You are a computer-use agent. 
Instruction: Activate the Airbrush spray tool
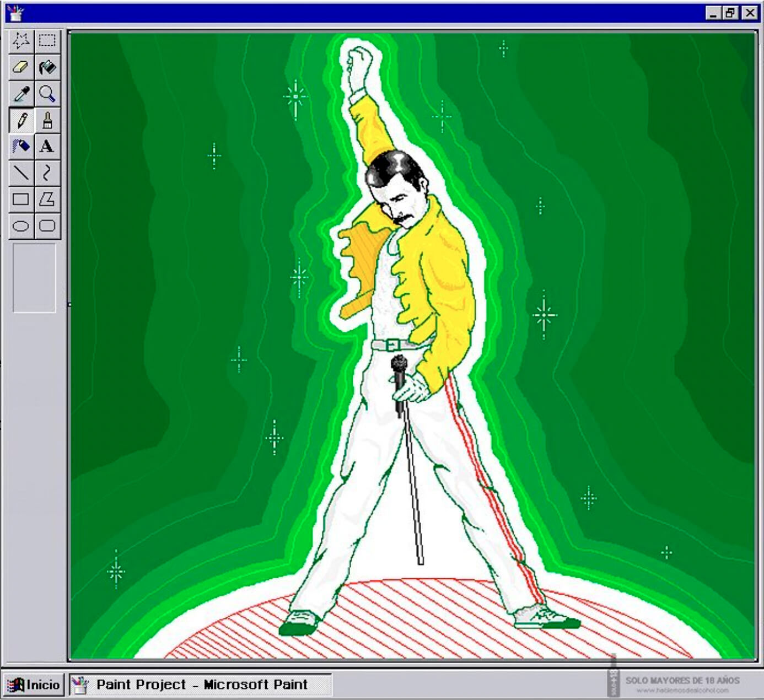pyautogui.click(x=21, y=147)
